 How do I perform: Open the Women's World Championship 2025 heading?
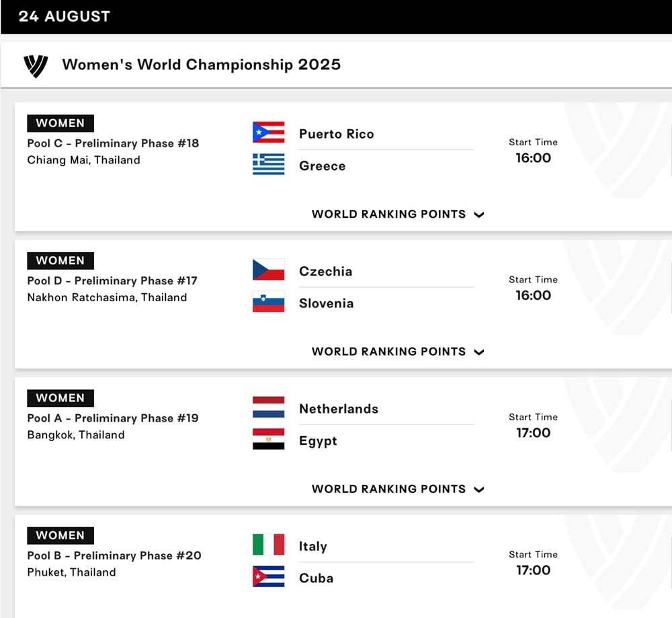[202, 65]
